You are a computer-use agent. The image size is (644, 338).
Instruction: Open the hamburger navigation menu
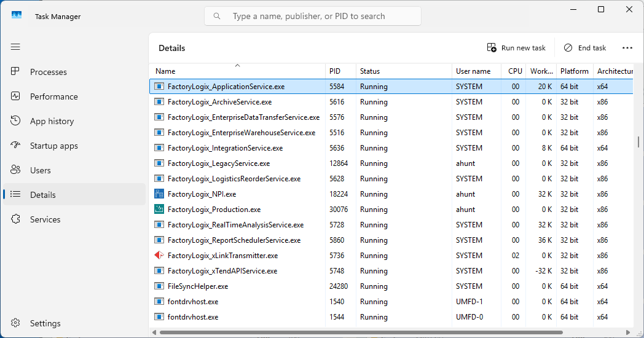pos(15,47)
